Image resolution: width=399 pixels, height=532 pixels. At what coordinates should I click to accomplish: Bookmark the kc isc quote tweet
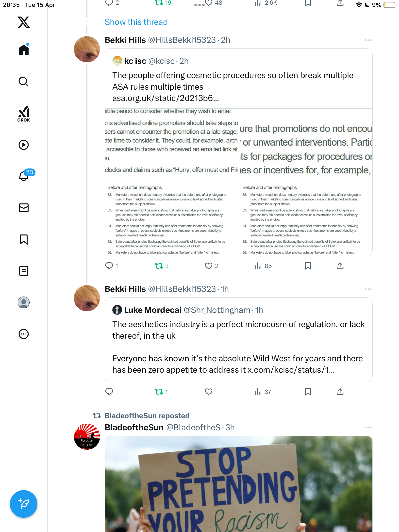coord(308,266)
